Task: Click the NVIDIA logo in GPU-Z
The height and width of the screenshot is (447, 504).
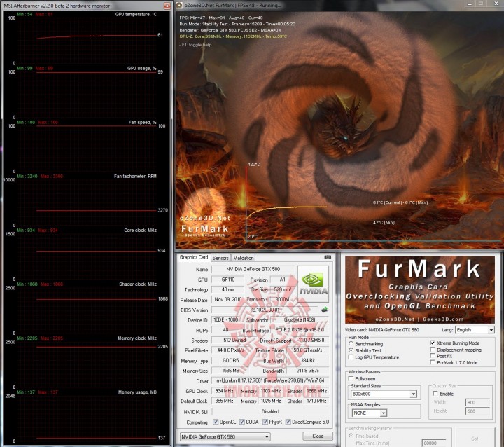Action: 313,284
